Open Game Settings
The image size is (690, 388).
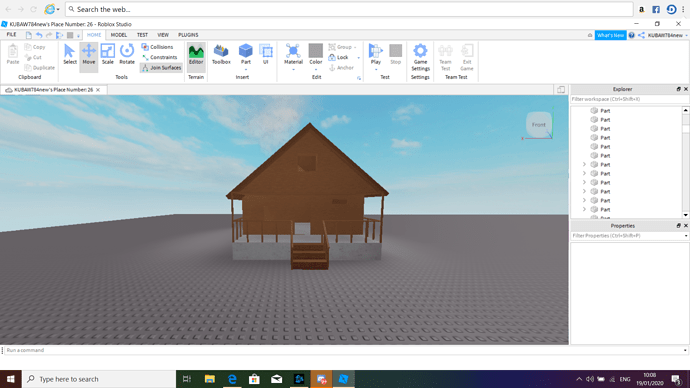(420, 57)
